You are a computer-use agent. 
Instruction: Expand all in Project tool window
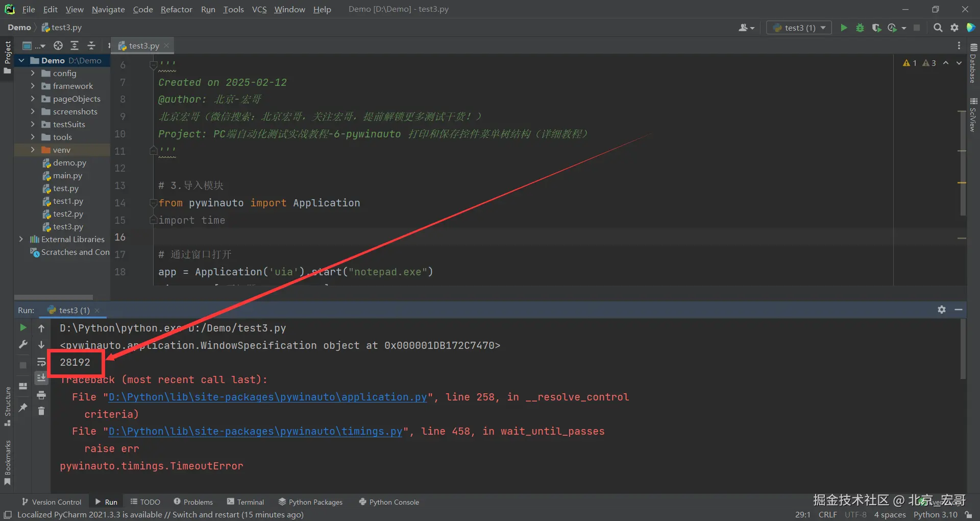click(x=75, y=45)
